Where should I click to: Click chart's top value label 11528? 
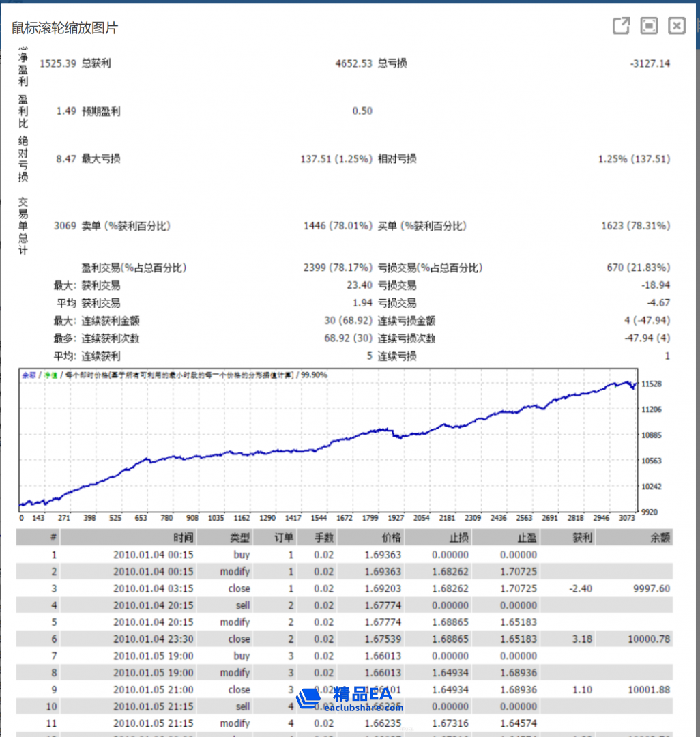coord(653,384)
